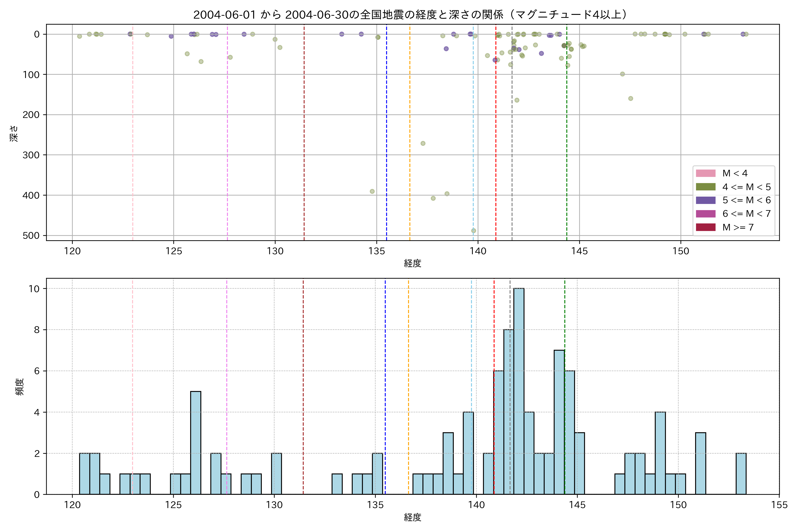Image resolution: width=798 pixels, height=532 pixels.
Task: Click the rightmost histogram bar near 153
Action: tap(741, 474)
